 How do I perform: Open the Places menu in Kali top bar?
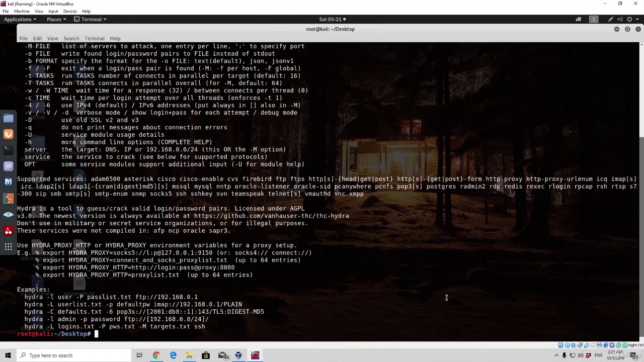pos(56,19)
